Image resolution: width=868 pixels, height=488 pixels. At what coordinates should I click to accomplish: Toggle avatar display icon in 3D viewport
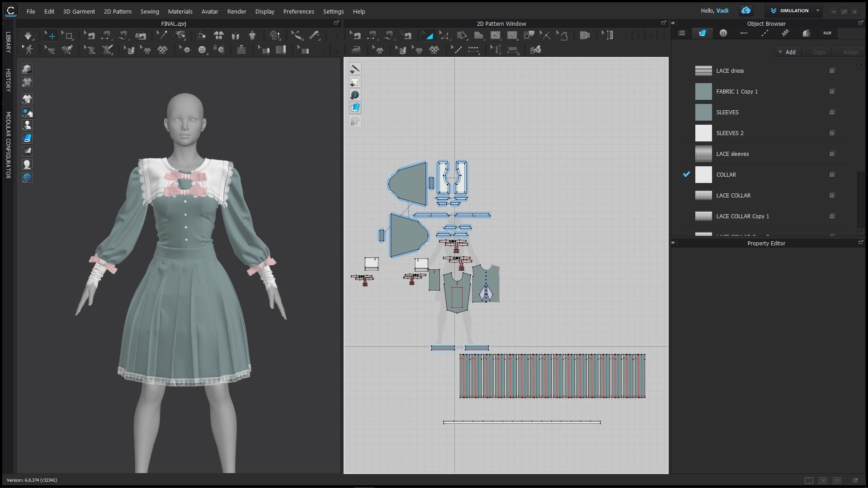(x=27, y=125)
